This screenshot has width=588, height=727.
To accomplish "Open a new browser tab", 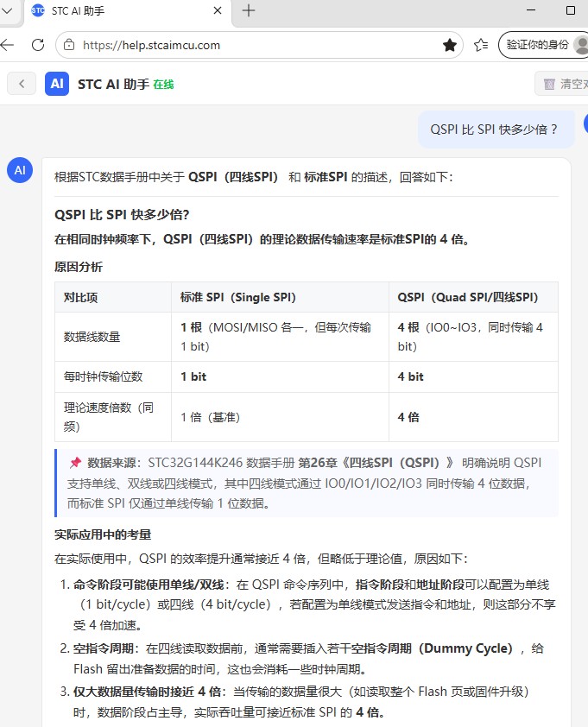I will 249,10.
